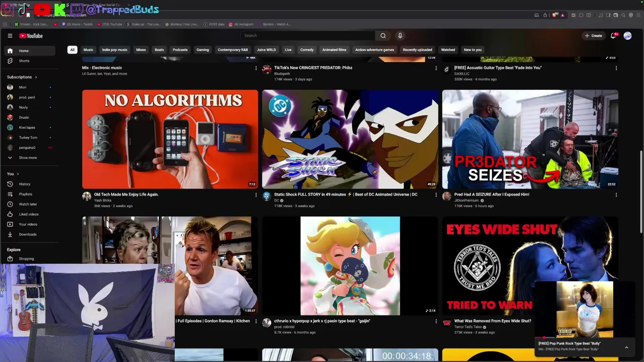644x362 pixels.
Task: Select the Mixes filter chip
Action: coord(141,50)
